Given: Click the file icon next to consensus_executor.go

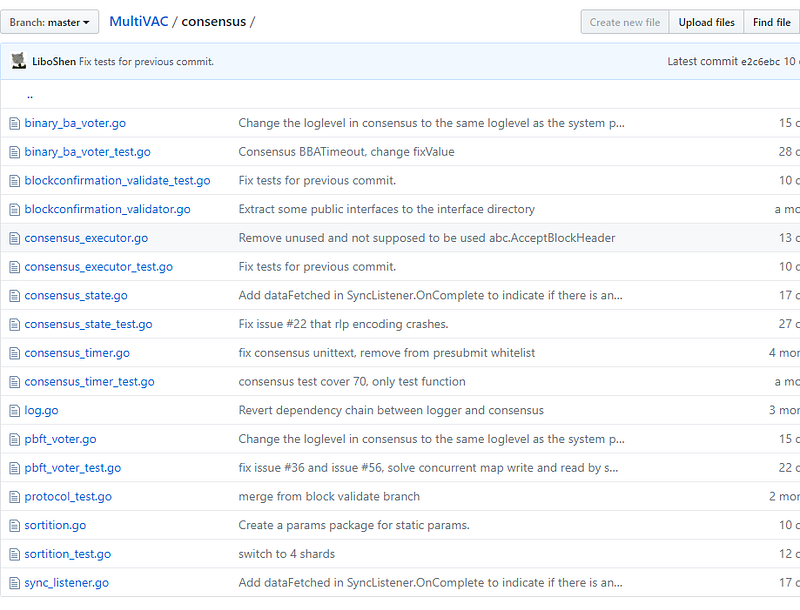Looking at the screenshot, I should tap(15, 239).
